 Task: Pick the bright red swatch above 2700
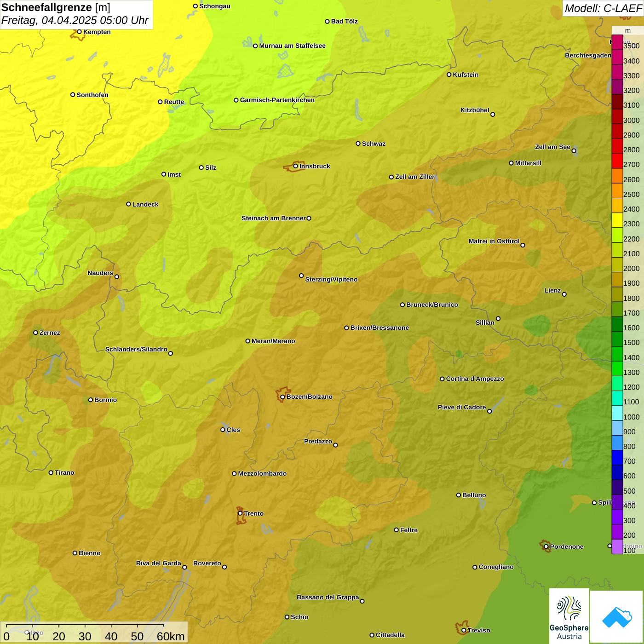pyautogui.click(x=617, y=161)
